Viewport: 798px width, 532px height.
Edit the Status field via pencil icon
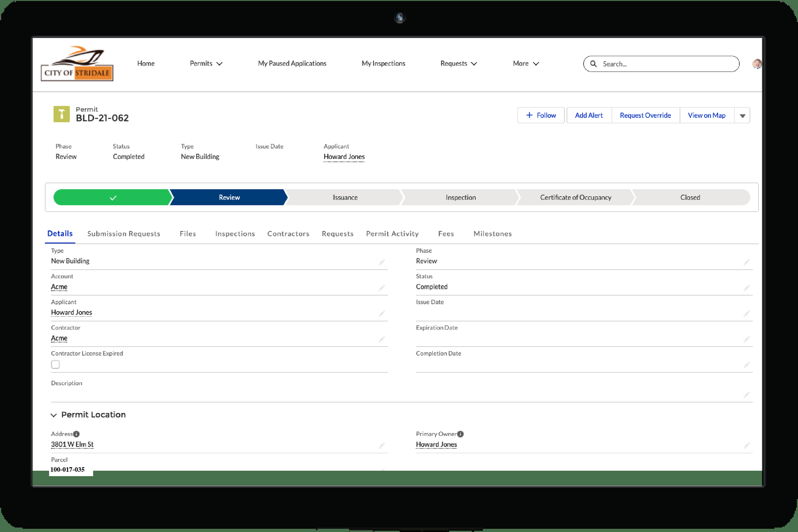coord(746,288)
